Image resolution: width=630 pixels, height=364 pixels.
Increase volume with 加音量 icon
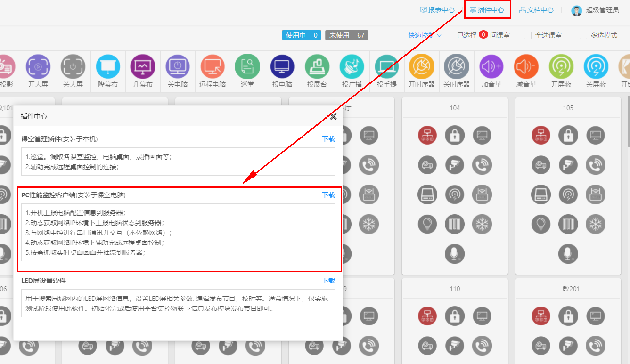click(491, 66)
